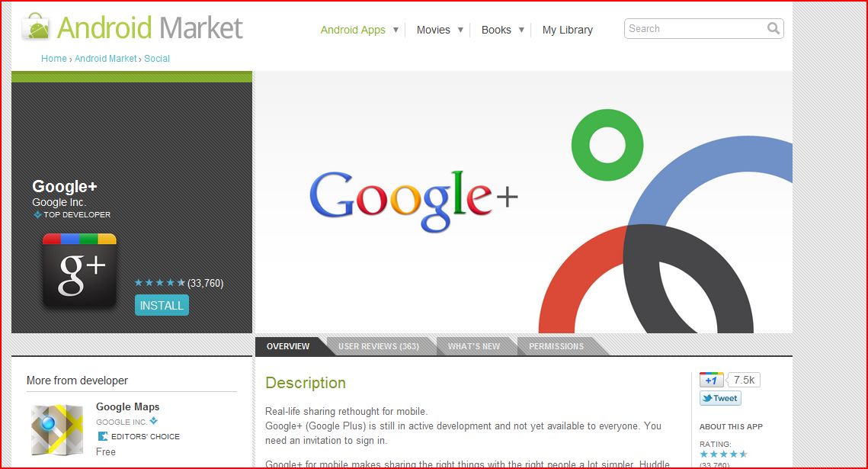Click the Android Market bag logo icon

(36, 27)
